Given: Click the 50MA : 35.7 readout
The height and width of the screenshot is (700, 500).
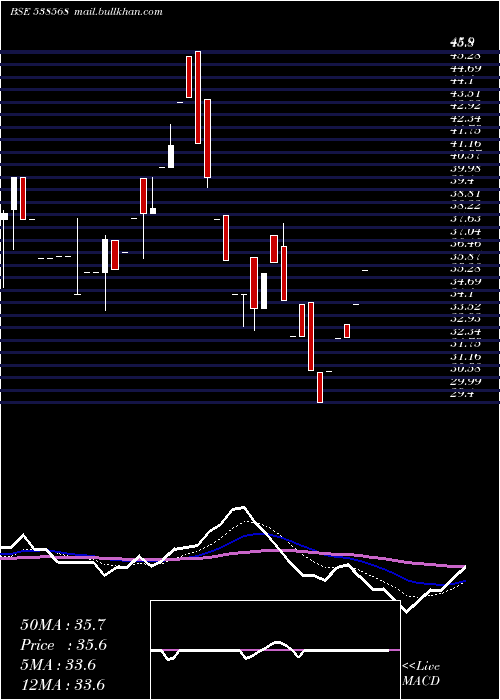Looking at the screenshot, I should click(63, 625).
